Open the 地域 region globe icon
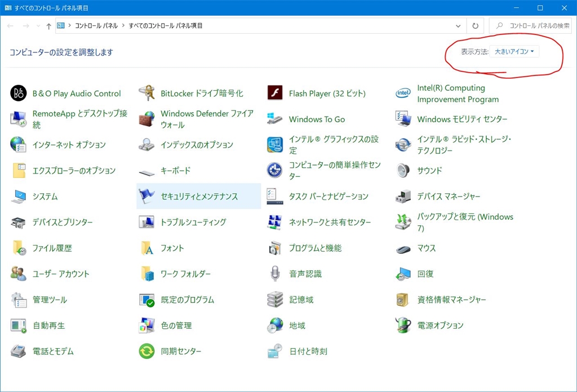 pos(275,325)
